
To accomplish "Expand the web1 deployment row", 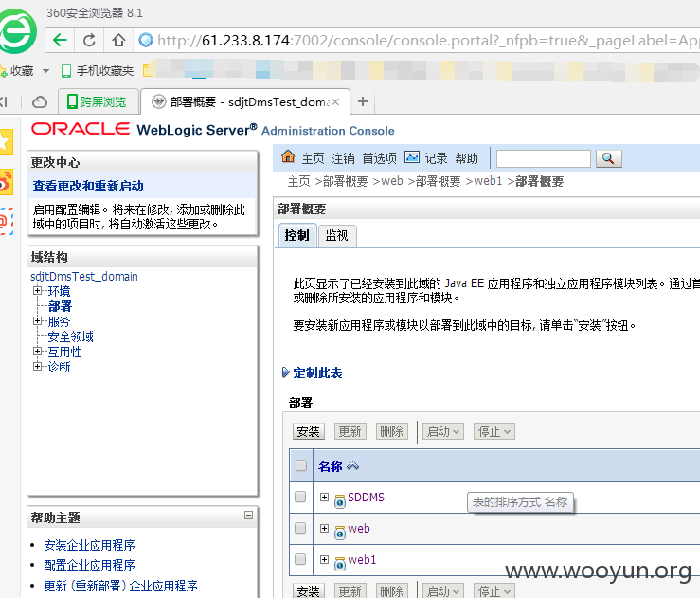I will click(325, 559).
